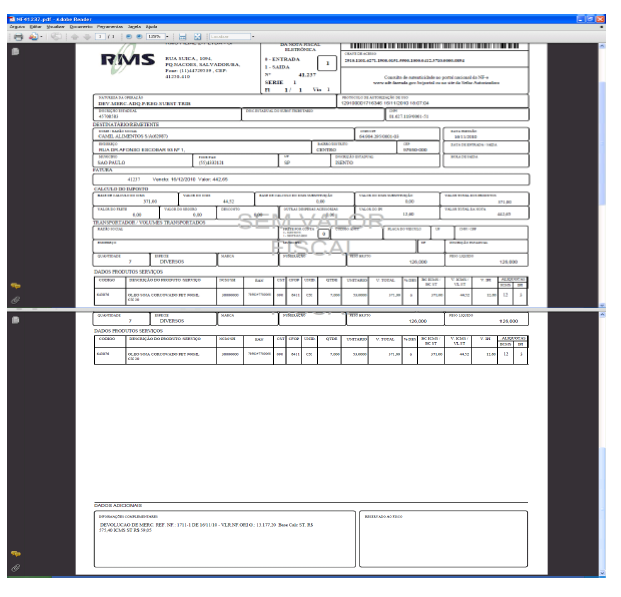Image resolution: width=621 pixels, height=597 pixels.
Task: Open the Arquivo menu
Action: tap(17, 27)
